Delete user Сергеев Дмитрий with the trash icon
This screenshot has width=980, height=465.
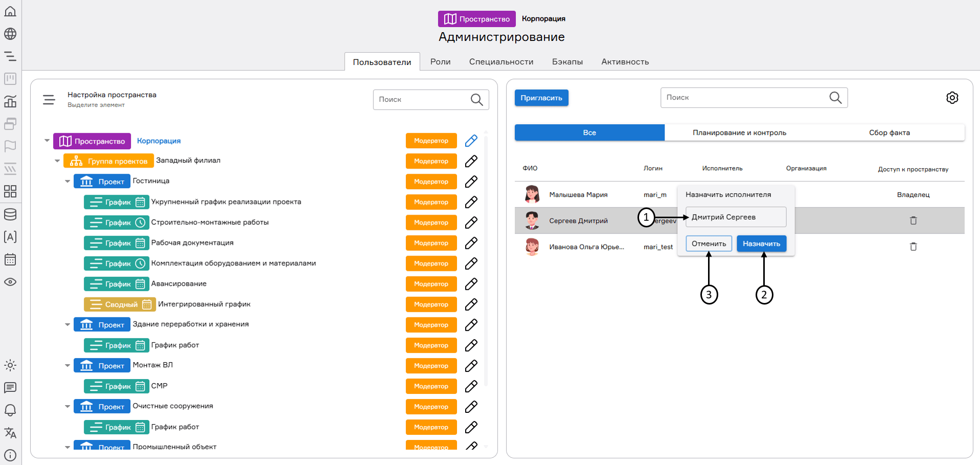[x=913, y=221]
